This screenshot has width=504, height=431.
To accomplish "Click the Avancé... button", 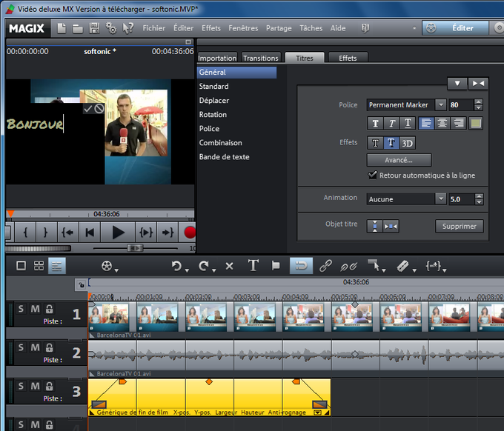I will 399,160.
